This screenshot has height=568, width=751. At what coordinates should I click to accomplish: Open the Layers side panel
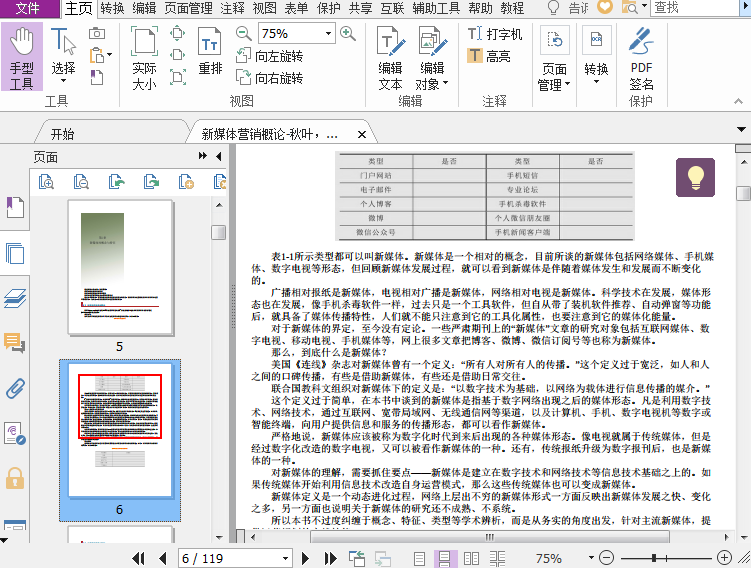[15, 298]
